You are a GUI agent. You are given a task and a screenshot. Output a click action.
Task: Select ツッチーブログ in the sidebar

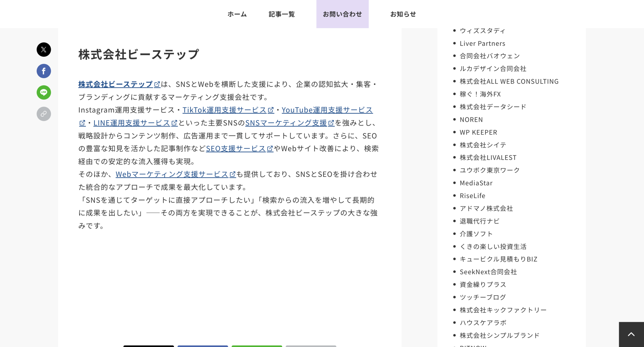pyautogui.click(x=483, y=297)
